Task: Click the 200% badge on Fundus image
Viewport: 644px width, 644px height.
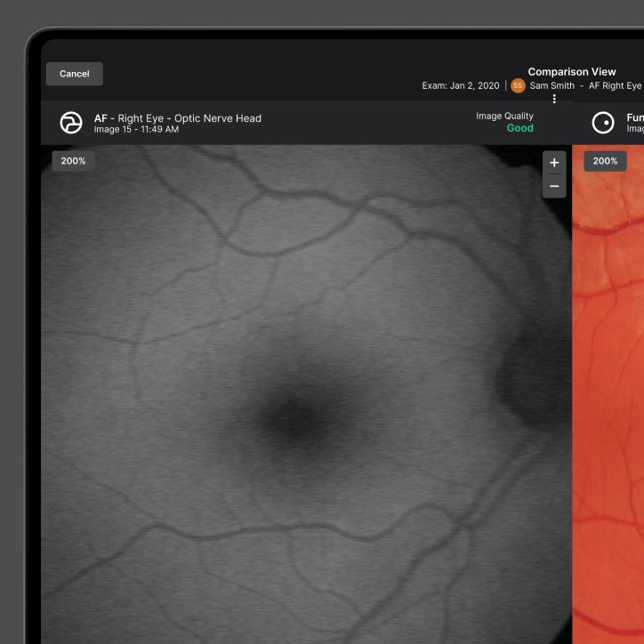Action: coord(605,161)
